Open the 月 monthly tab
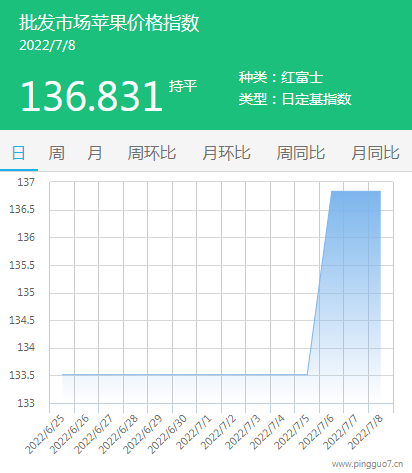Screen dimensions: 412x473 [95, 153]
